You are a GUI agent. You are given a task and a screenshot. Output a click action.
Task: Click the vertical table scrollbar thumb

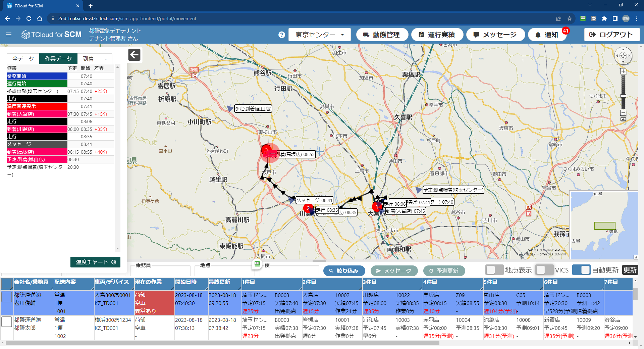pyautogui.click(x=635, y=294)
